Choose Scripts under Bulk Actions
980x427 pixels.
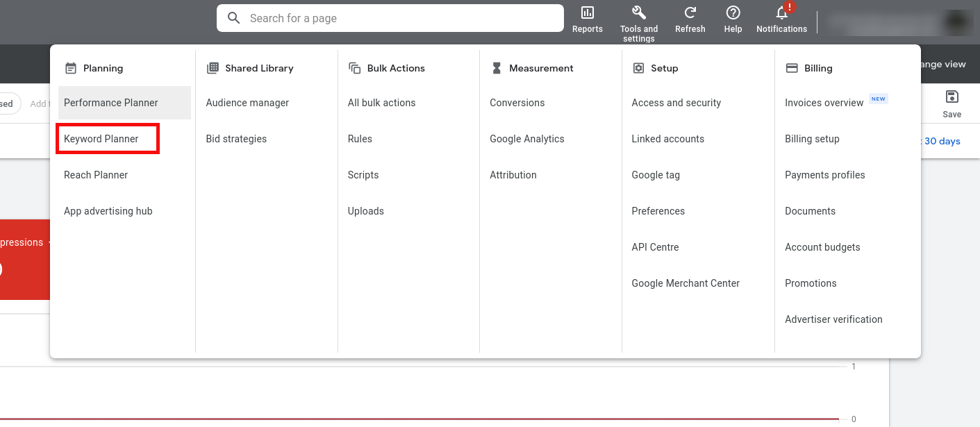[x=363, y=175]
